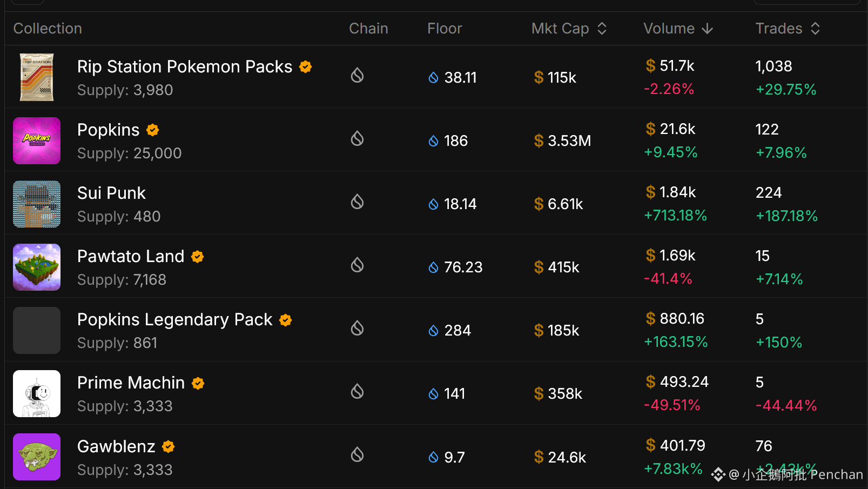Image resolution: width=868 pixels, height=489 pixels.
Task: Click Sui droplet icon beside floor 38.11
Action: (433, 78)
